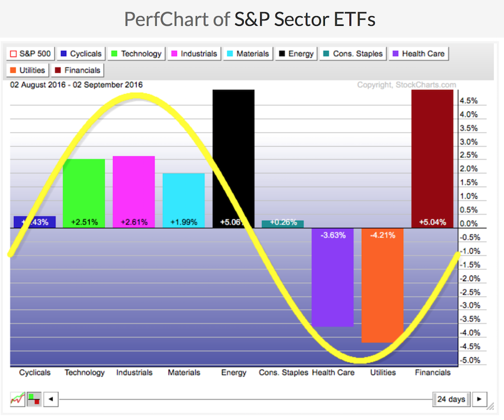Toggle the Health Care sector series
Image resolution: width=504 pixels, height=420 pixels.
coord(419,54)
